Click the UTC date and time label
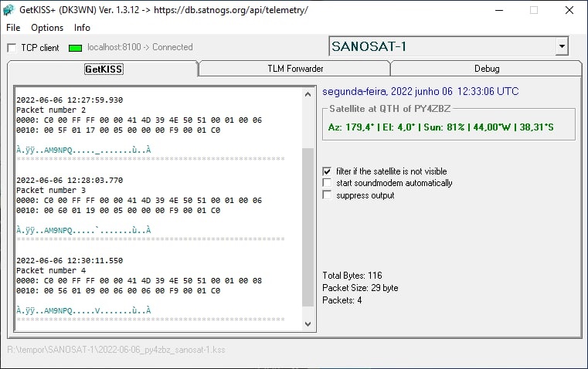The height and width of the screenshot is (369, 588). click(x=420, y=91)
